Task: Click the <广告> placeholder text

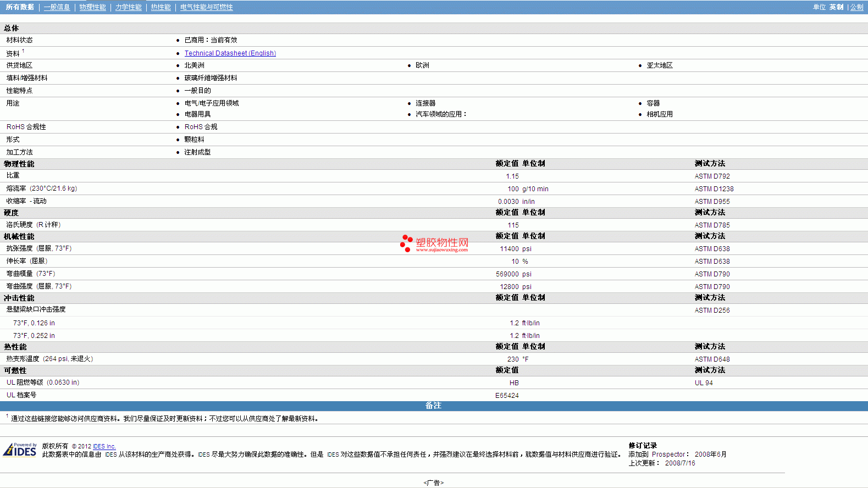Action: pyautogui.click(x=434, y=483)
